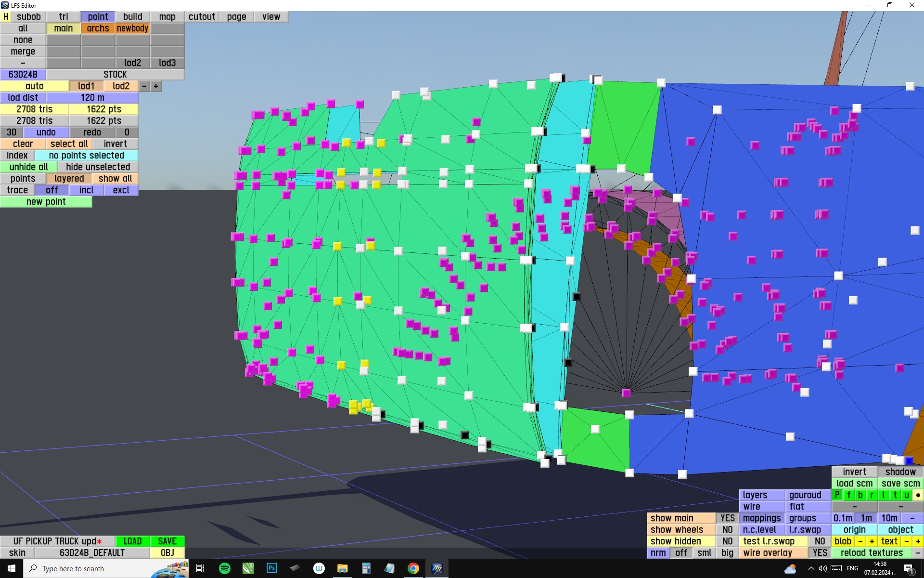Image resolution: width=924 pixels, height=578 pixels.
Task: Select the front view 'f' button
Action: click(x=848, y=495)
